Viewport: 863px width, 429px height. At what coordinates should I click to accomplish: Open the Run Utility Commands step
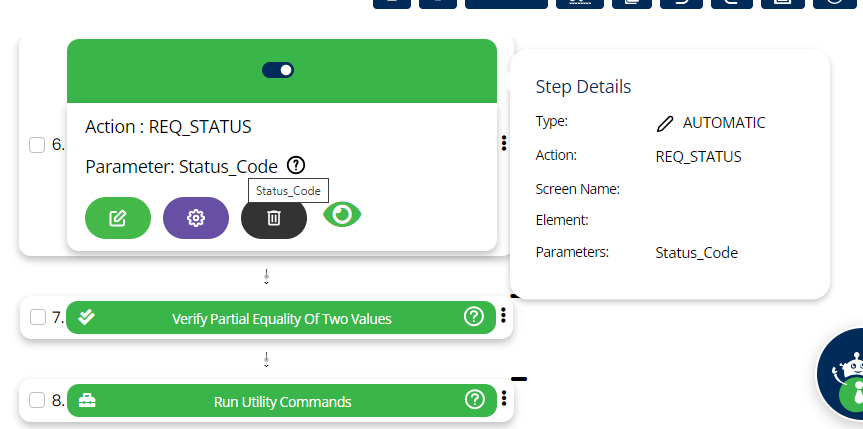[282, 402]
